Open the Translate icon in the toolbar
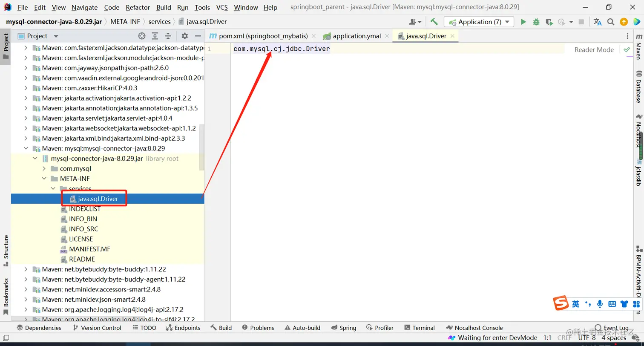Viewport: 644px width, 346px height. (598, 22)
